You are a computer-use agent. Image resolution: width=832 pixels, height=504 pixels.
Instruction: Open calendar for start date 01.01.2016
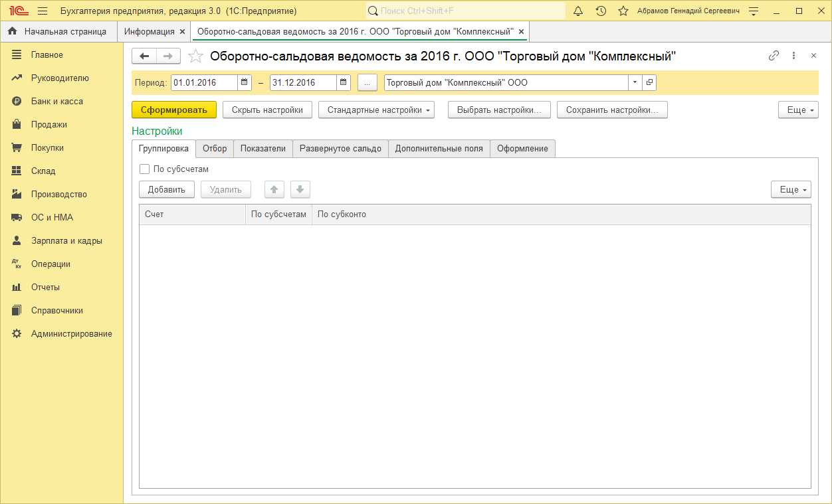pyautogui.click(x=245, y=82)
